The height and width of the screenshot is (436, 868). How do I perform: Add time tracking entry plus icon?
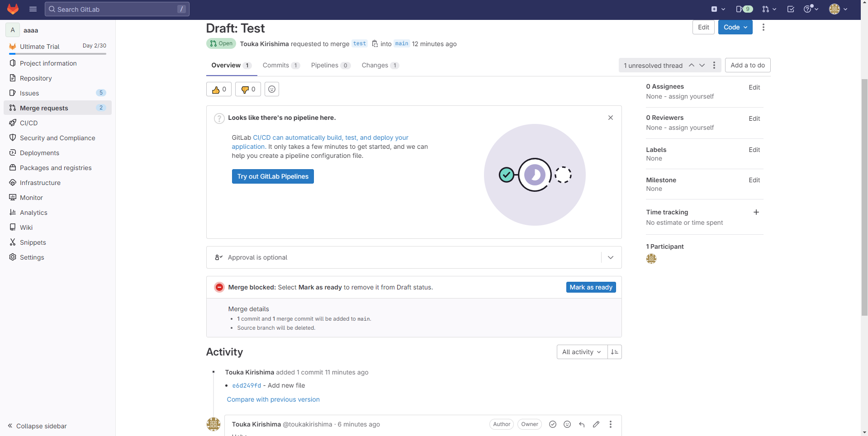tap(756, 212)
